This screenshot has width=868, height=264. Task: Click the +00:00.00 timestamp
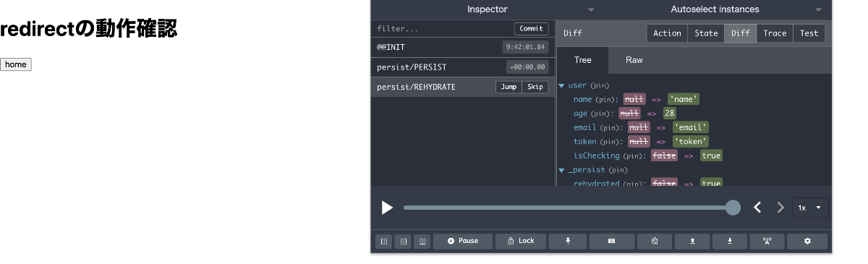click(528, 67)
